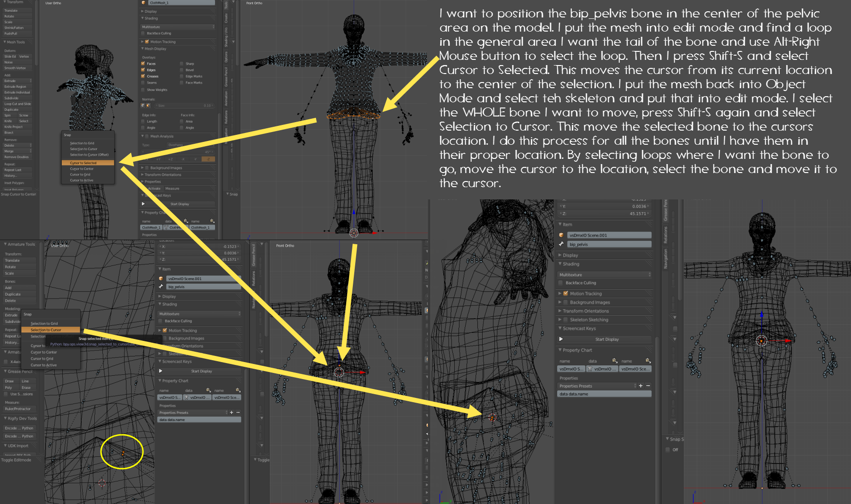
Task: Click the minus icon beside Properties Presets in the Armature Tools screenshot
Action: click(238, 413)
